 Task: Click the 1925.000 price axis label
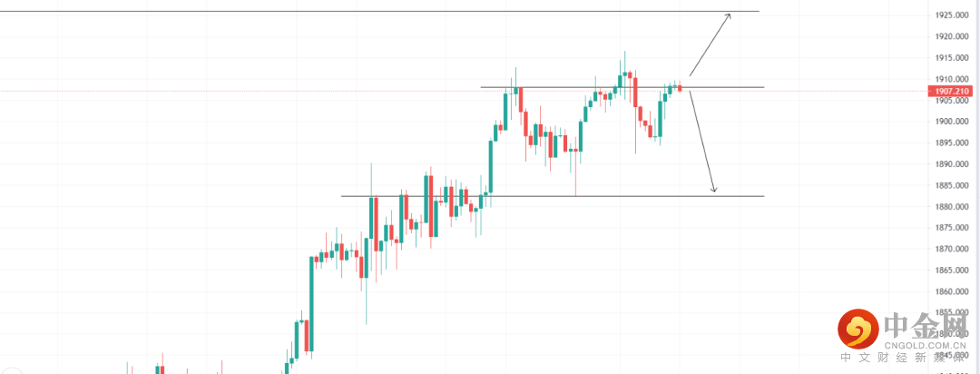tap(950, 15)
